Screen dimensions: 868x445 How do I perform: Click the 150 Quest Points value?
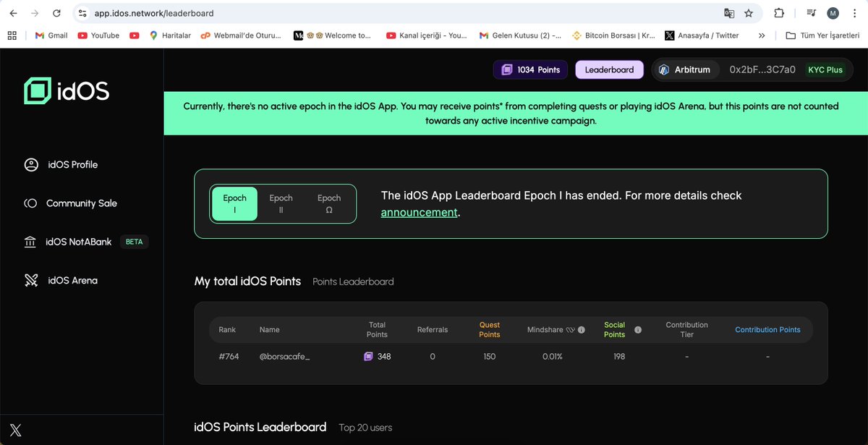pyautogui.click(x=490, y=357)
